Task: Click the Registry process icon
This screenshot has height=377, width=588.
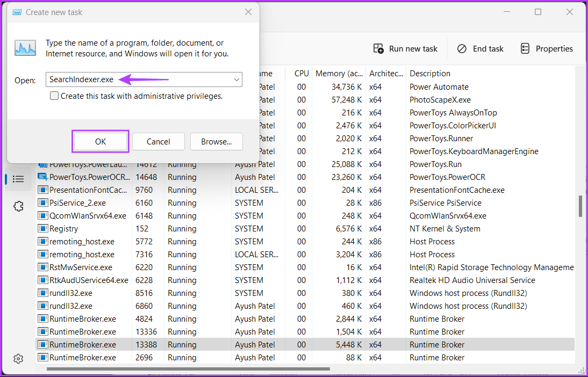Action: pyautogui.click(x=43, y=229)
